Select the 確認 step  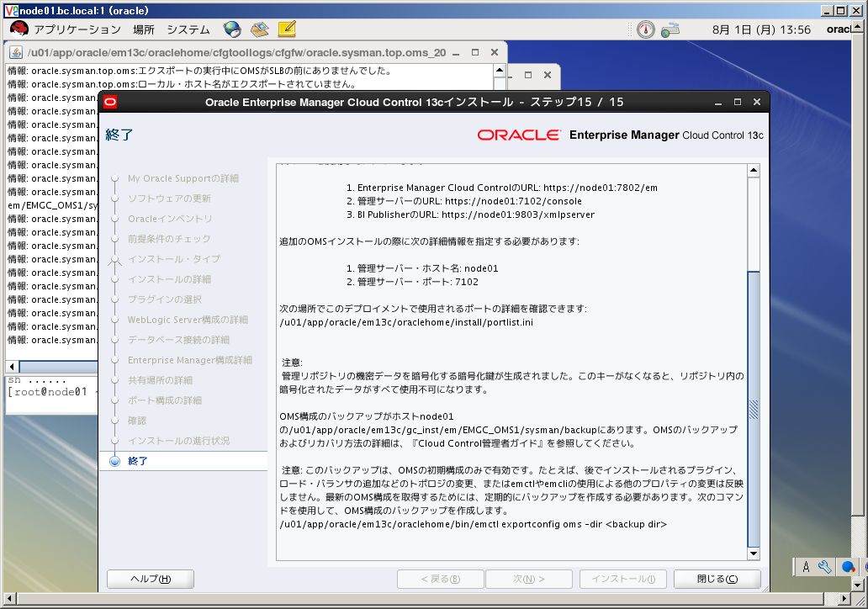137,421
